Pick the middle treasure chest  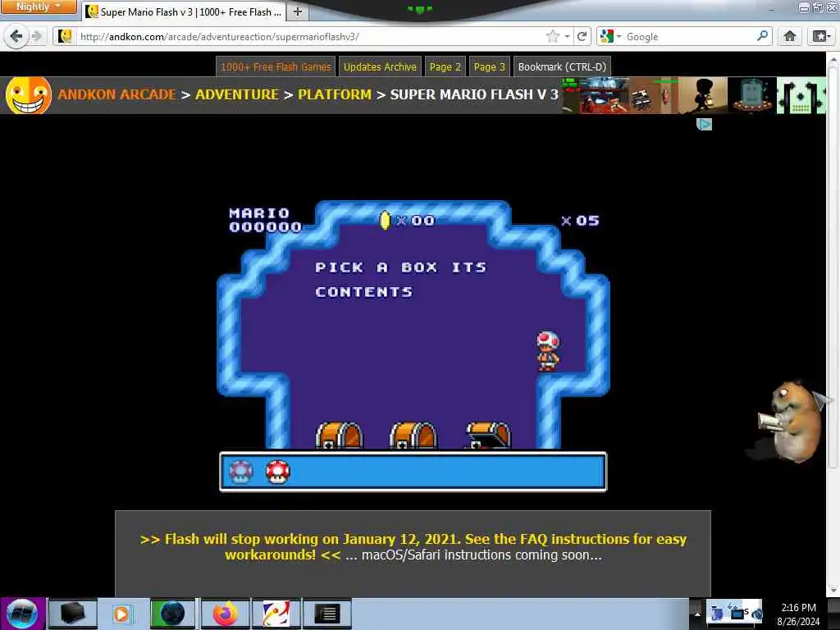(413, 435)
